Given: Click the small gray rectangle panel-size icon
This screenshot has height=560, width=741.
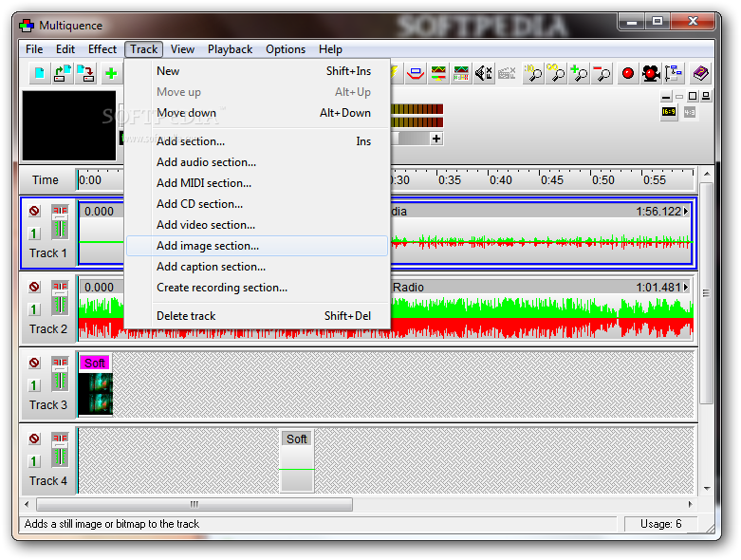Looking at the screenshot, I should 679,97.
